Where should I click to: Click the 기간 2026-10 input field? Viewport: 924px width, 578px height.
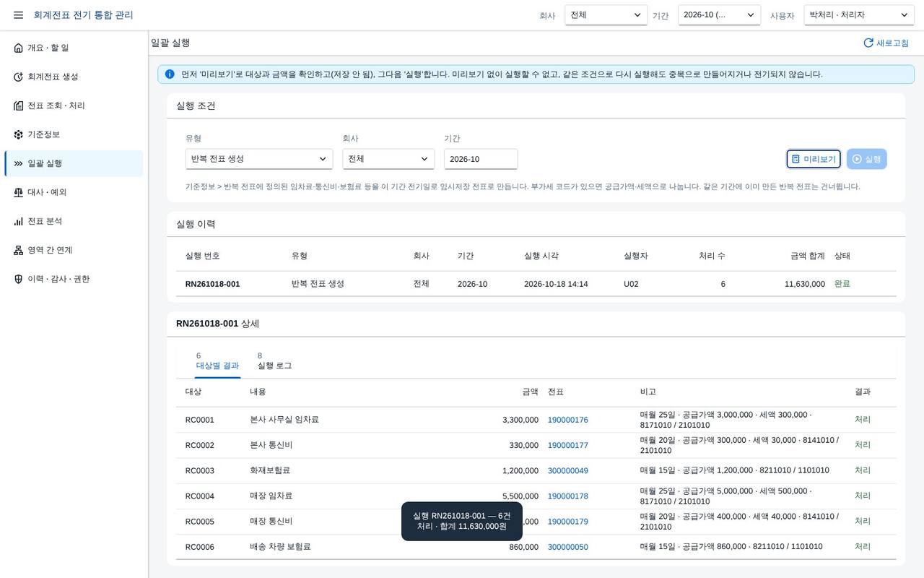(x=481, y=159)
